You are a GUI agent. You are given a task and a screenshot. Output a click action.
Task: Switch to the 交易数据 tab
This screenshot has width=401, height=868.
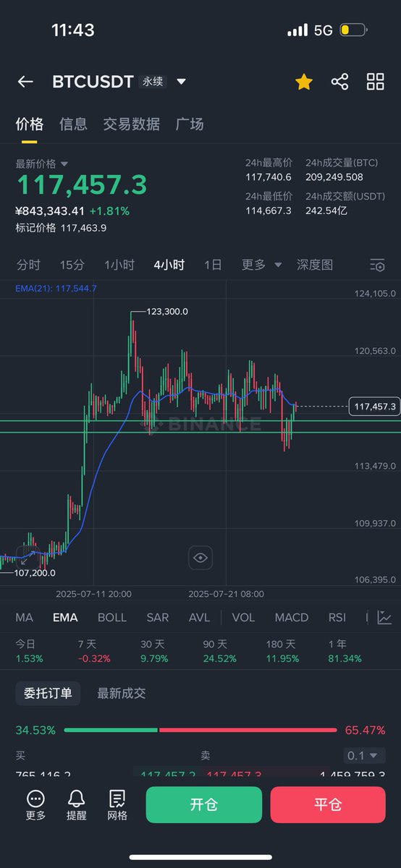[132, 124]
